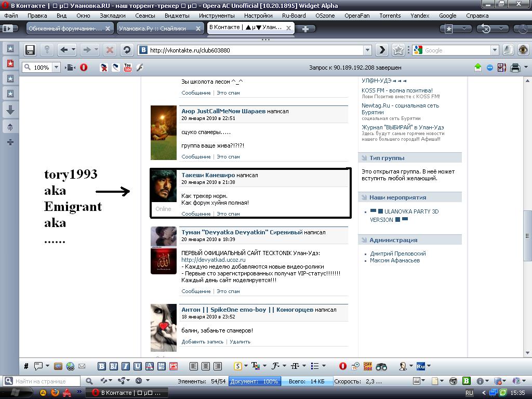Click the align center text icon

tap(206, 366)
